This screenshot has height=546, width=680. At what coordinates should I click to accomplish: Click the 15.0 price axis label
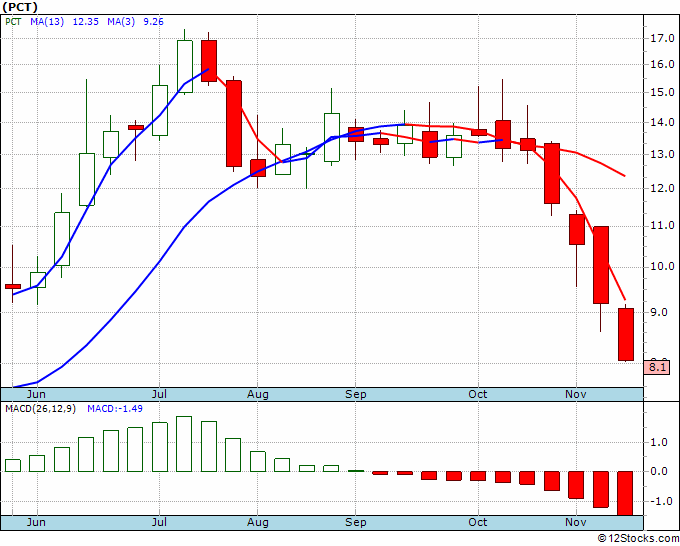[x=662, y=92]
